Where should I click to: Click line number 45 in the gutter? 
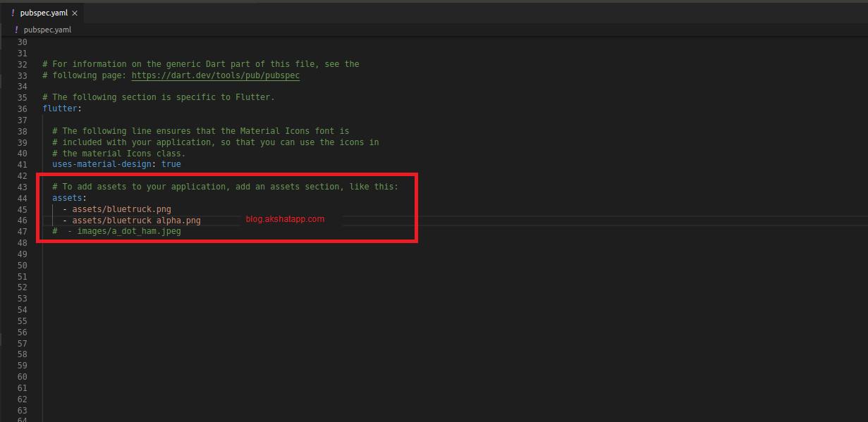(x=22, y=209)
